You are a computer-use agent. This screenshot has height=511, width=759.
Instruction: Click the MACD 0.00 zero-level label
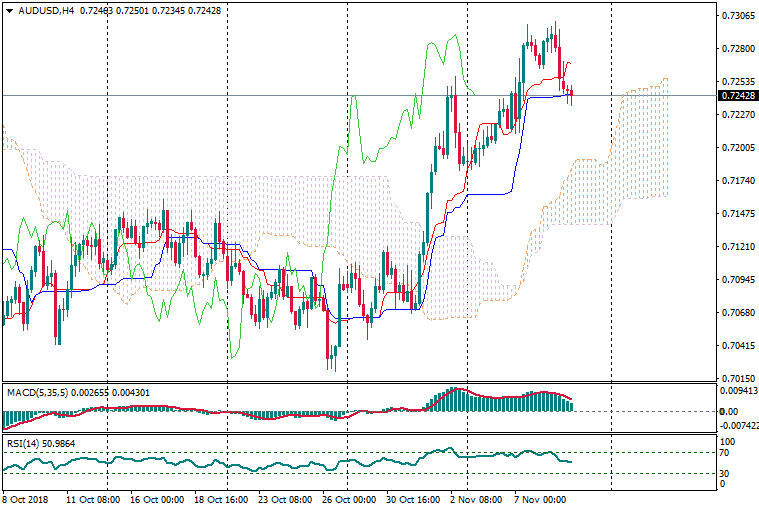pos(728,411)
